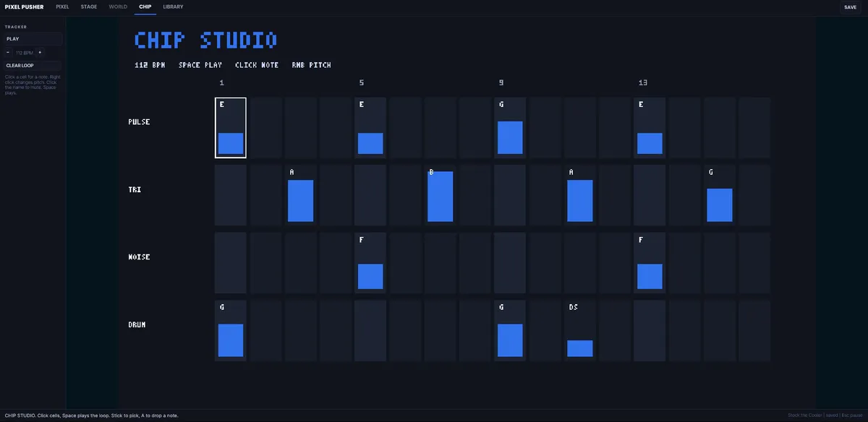Click the Noise F note at step 13
The image size is (868, 422).
650,263
